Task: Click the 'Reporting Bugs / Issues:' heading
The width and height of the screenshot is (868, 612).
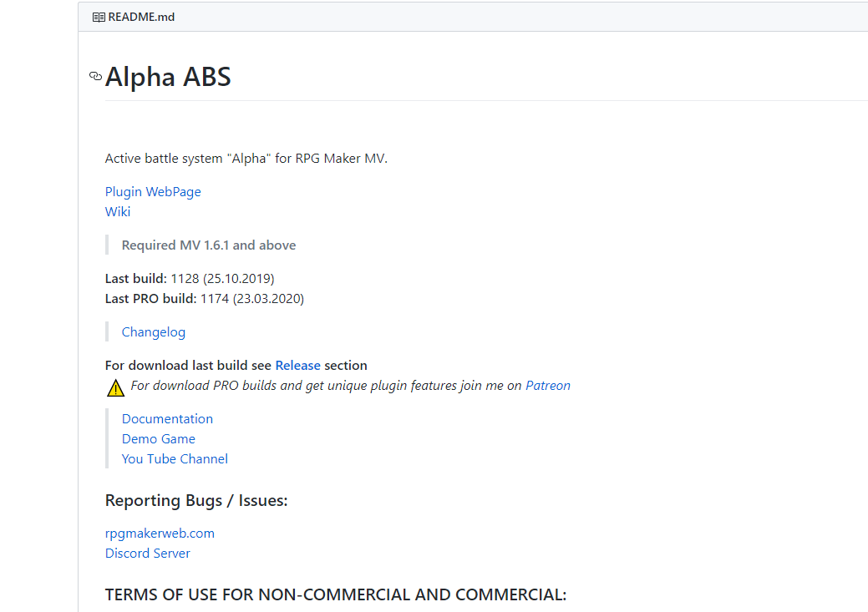Action: pyautogui.click(x=196, y=501)
